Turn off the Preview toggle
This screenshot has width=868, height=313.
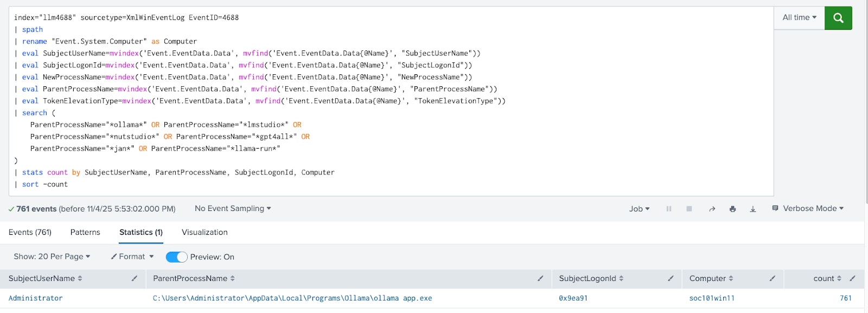click(x=176, y=257)
